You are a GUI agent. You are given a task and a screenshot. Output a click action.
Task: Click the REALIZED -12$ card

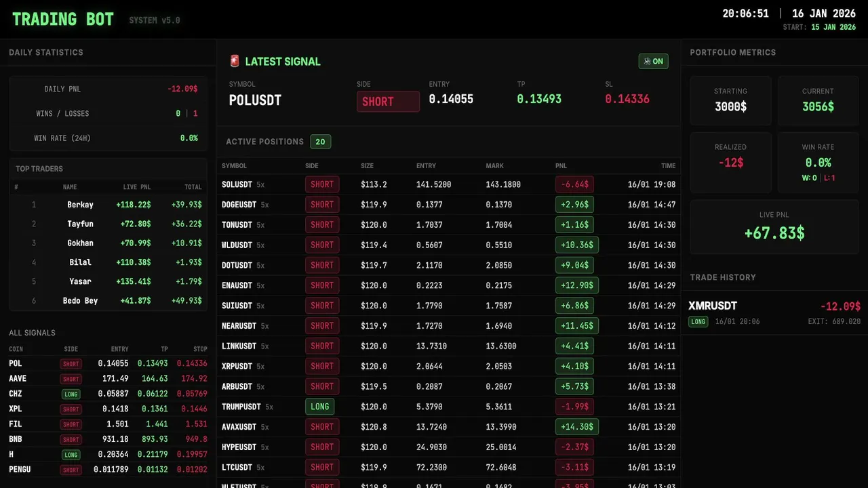730,163
